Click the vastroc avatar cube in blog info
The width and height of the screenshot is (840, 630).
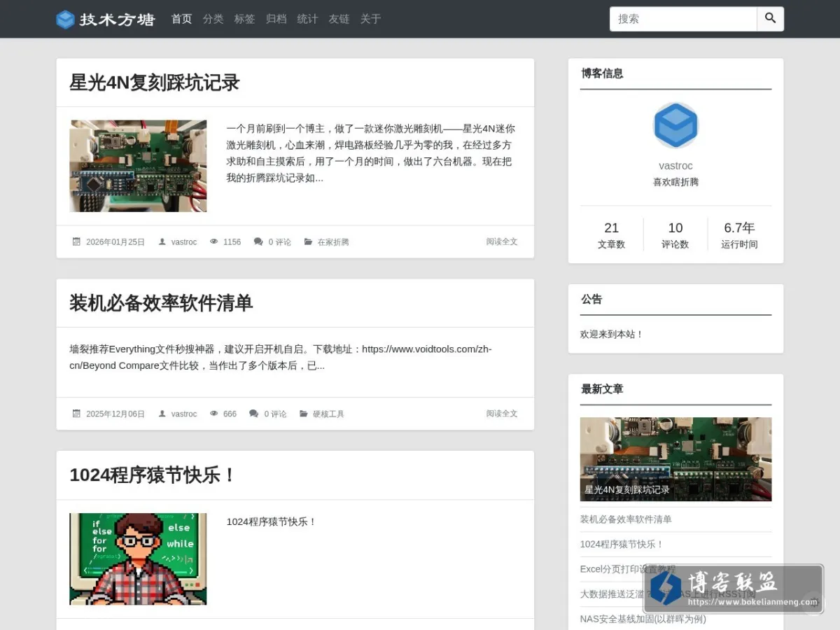[x=675, y=125]
